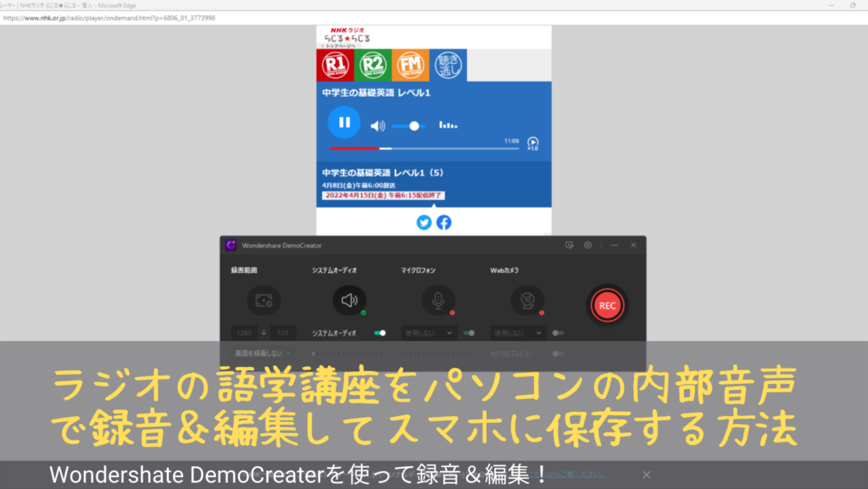The height and width of the screenshot is (489, 868).
Task: Switch to the FM radio channel
Action: [410, 64]
